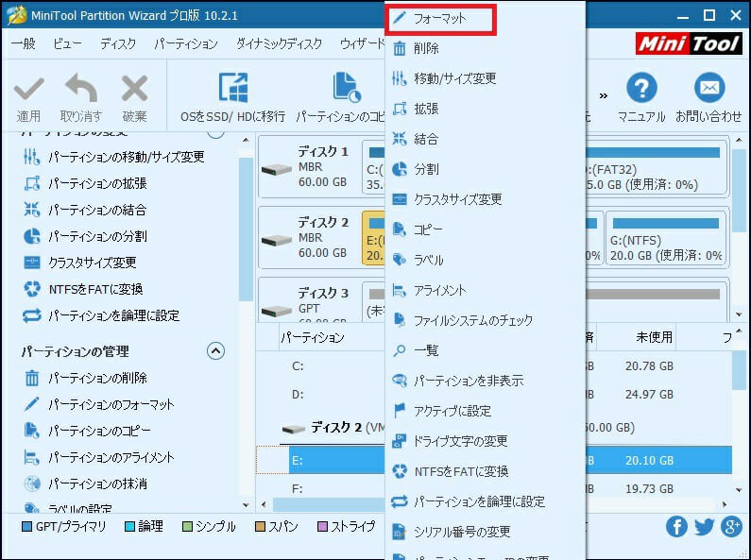This screenshot has height=560, width=751.
Task: Open the マニュアル help icon
Action: coord(641,91)
